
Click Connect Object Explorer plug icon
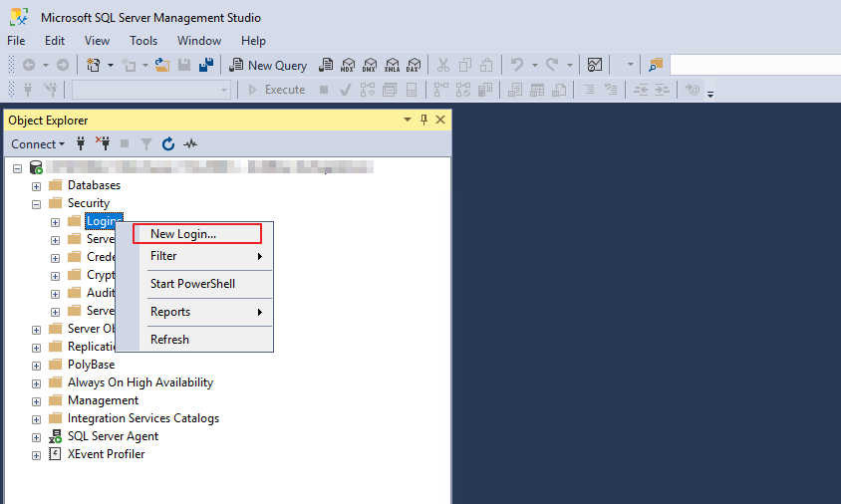81,143
